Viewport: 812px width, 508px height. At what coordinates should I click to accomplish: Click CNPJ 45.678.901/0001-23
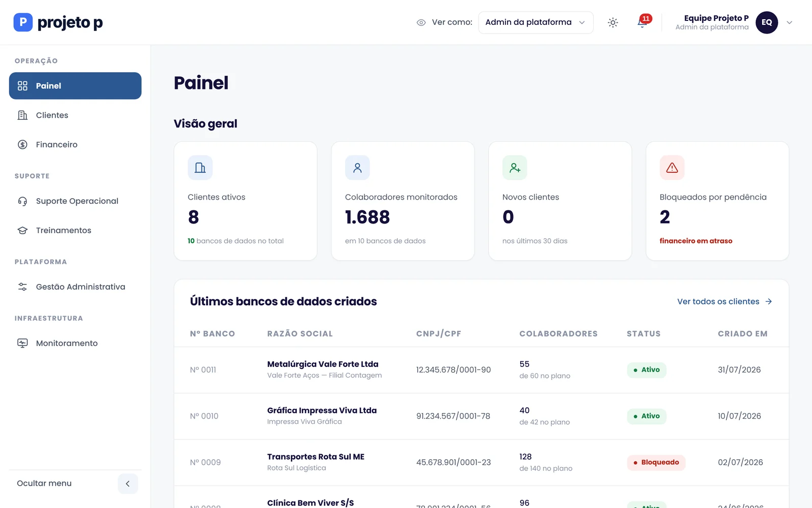[453, 462]
